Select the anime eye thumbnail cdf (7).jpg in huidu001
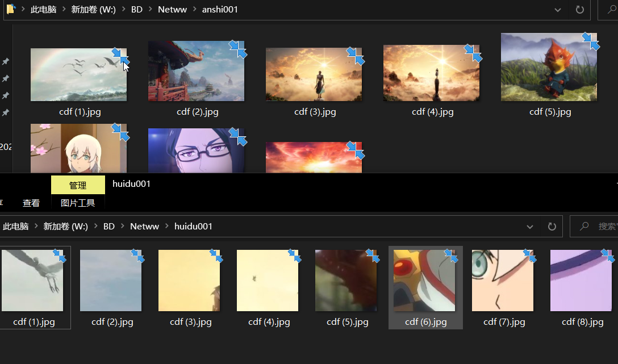 tap(503, 281)
